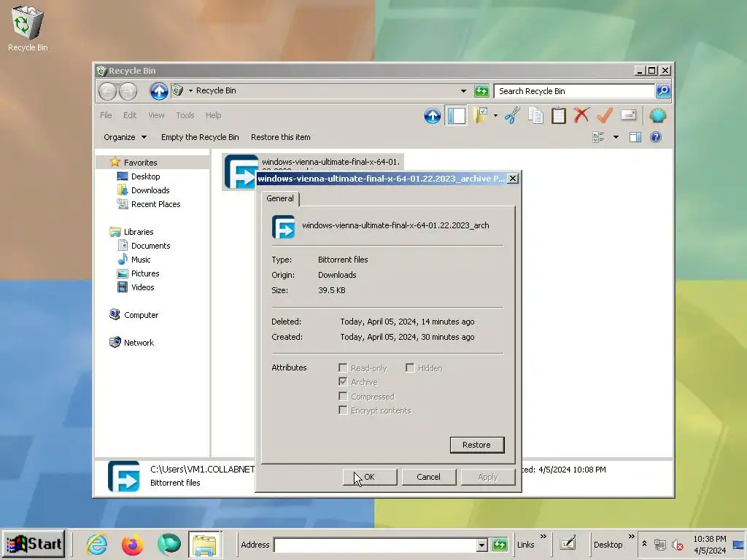
Task: Expand the Links toolbar chevron
Action: pyautogui.click(x=543, y=537)
